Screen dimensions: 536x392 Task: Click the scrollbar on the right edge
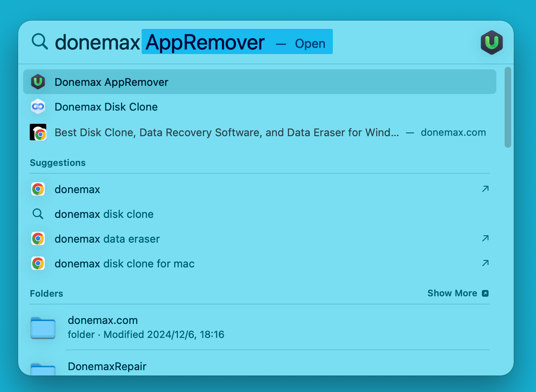tap(508, 107)
